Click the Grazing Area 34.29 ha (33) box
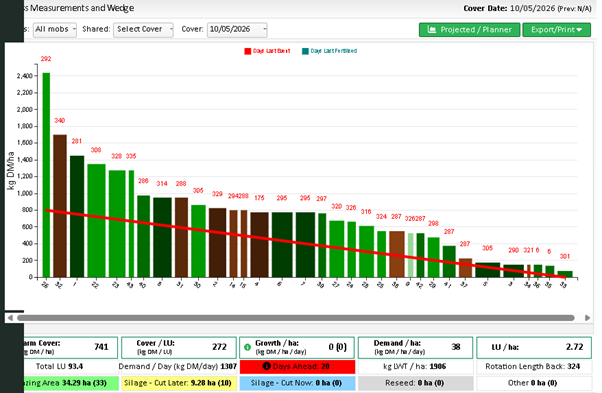Image resolution: width=602 pixels, height=393 pixels. (71, 383)
